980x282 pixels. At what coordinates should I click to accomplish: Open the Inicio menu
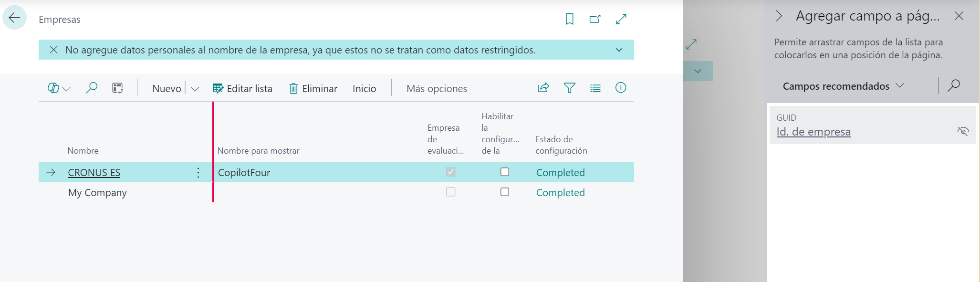pyautogui.click(x=364, y=89)
